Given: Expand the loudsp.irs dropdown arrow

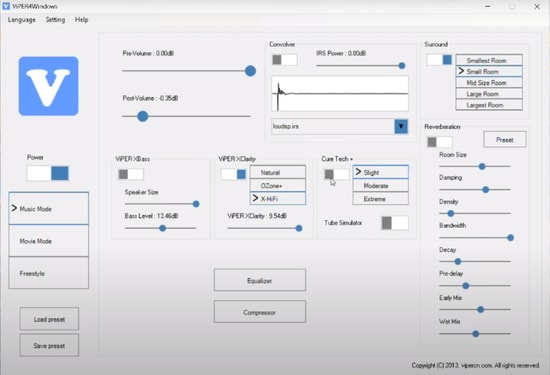Looking at the screenshot, I should pos(401,126).
